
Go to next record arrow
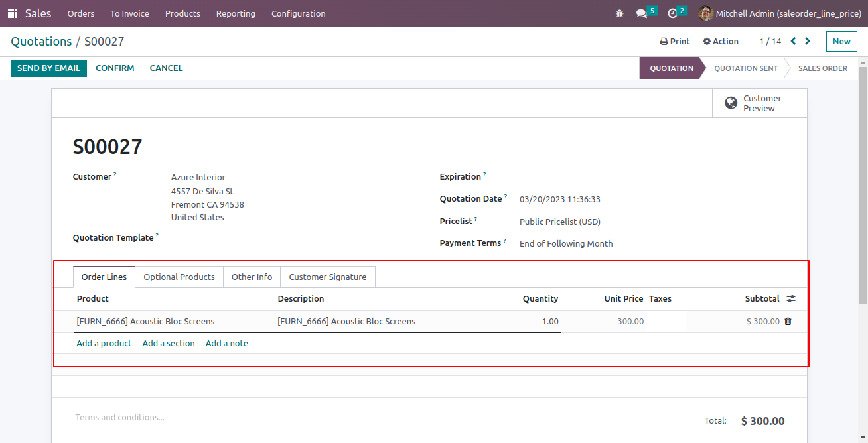click(x=808, y=41)
